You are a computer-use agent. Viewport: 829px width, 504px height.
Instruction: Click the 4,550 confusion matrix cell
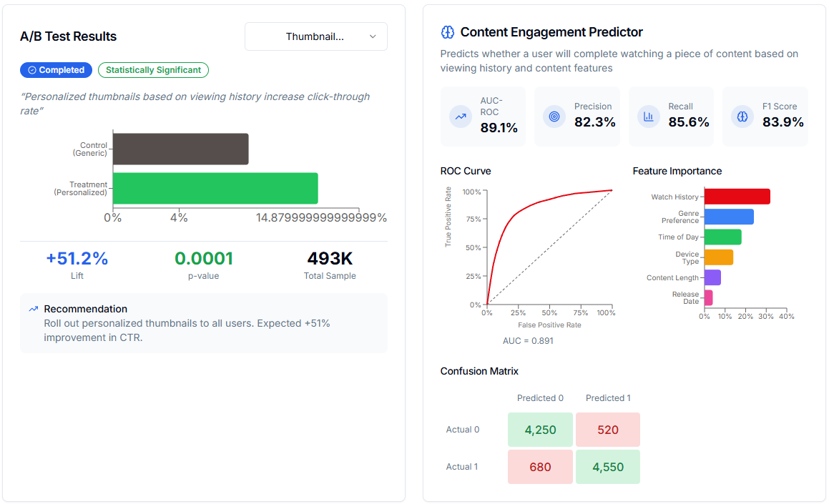pos(607,466)
